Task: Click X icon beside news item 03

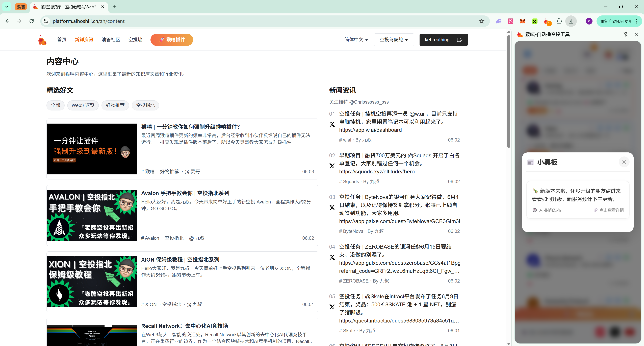Action: pos(332,208)
